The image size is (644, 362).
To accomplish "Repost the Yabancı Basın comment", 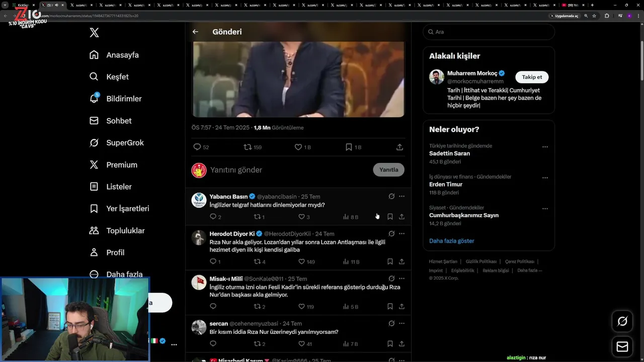I will 259,217.
